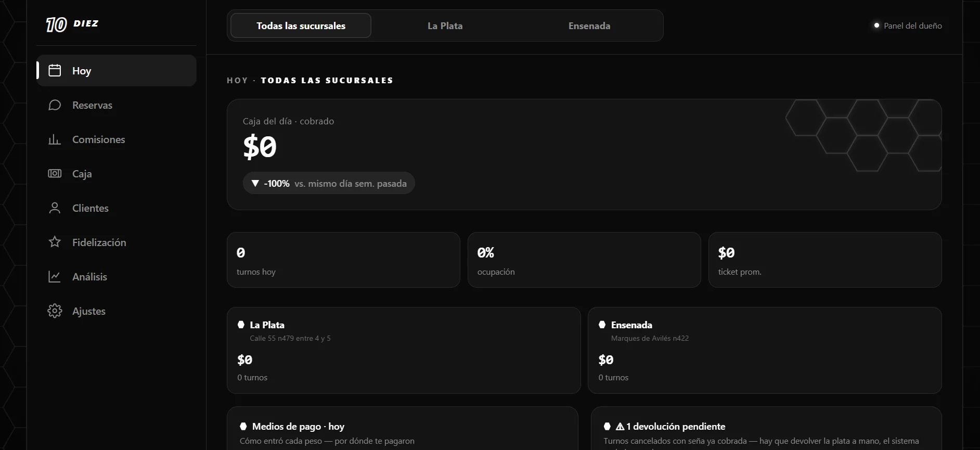Click the 0 turnos text in La Plata card
Image resolution: width=980 pixels, height=450 pixels.
tap(252, 378)
